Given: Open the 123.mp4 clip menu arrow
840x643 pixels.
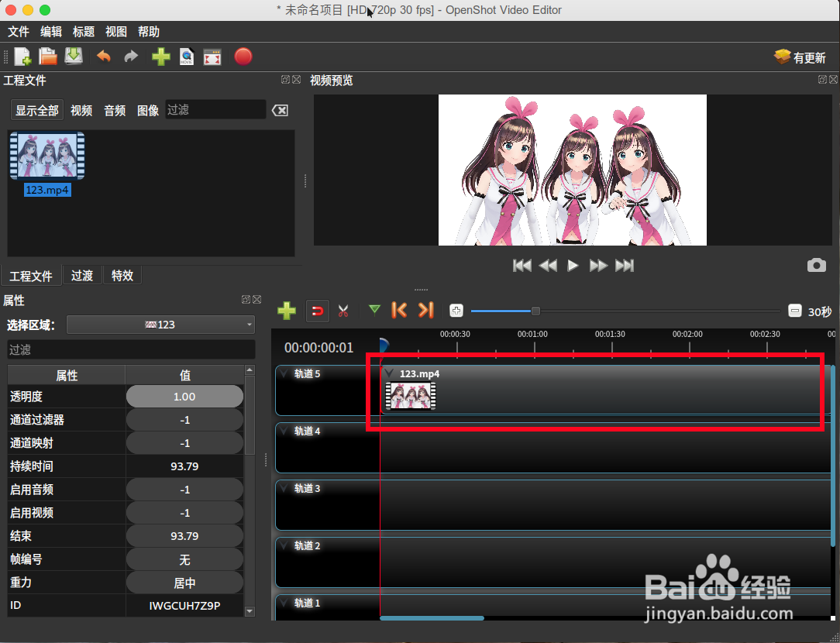Looking at the screenshot, I should [x=390, y=373].
